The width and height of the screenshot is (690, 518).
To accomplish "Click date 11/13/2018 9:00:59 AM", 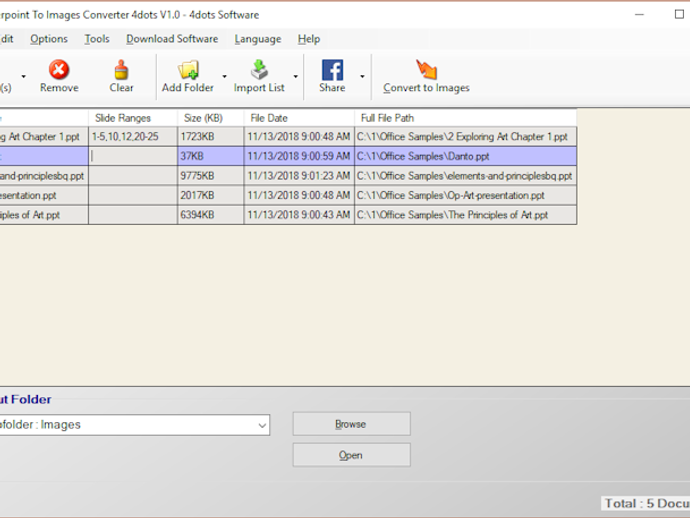I will point(299,156).
